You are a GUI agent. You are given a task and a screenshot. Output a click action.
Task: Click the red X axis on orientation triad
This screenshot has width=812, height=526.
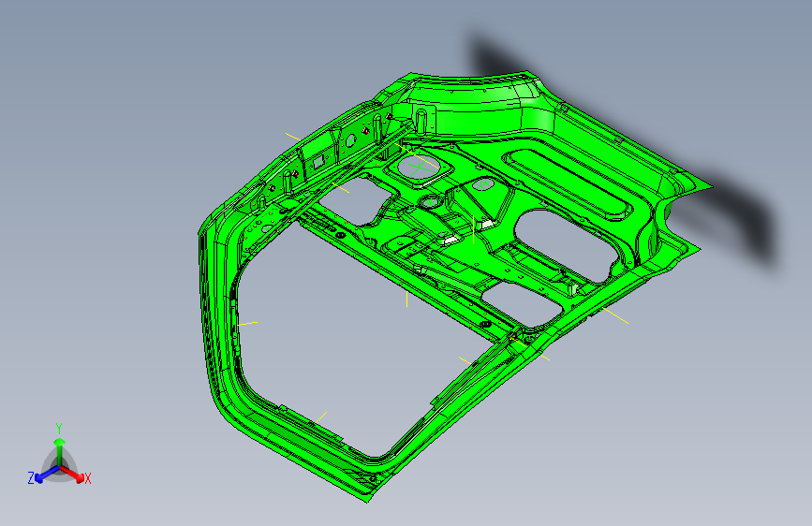(x=74, y=474)
